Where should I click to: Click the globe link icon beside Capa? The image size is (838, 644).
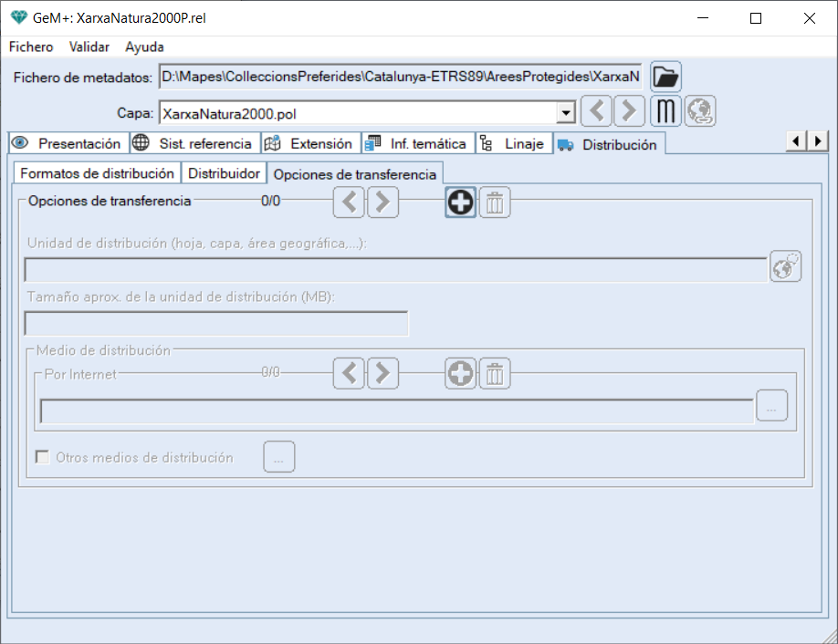701,112
